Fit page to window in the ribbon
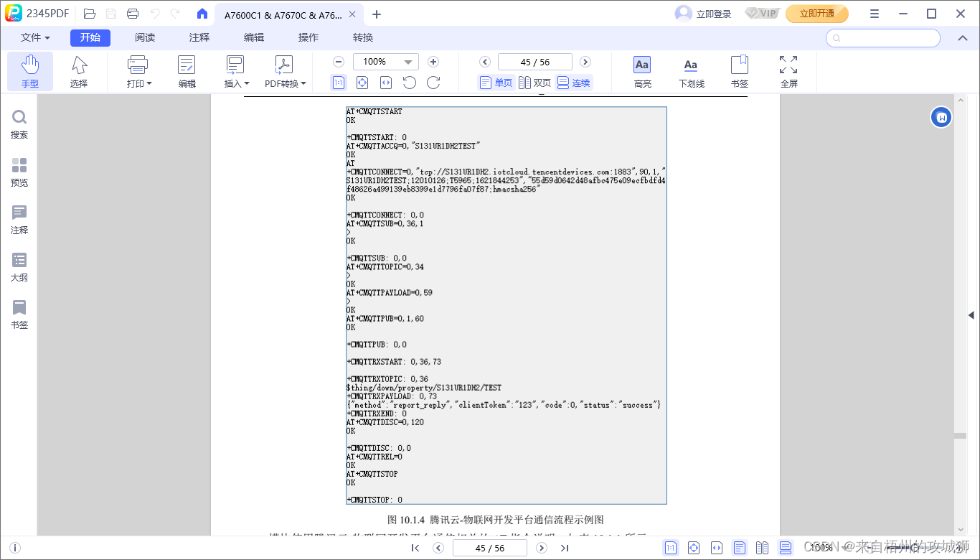The width and height of the screenshot is (980, 560). coord(362,83)
